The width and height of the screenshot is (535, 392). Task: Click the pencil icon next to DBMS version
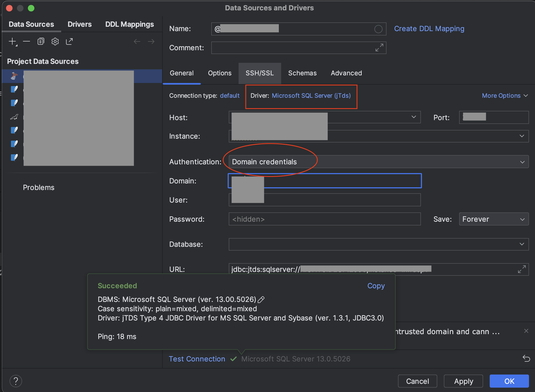261,300
